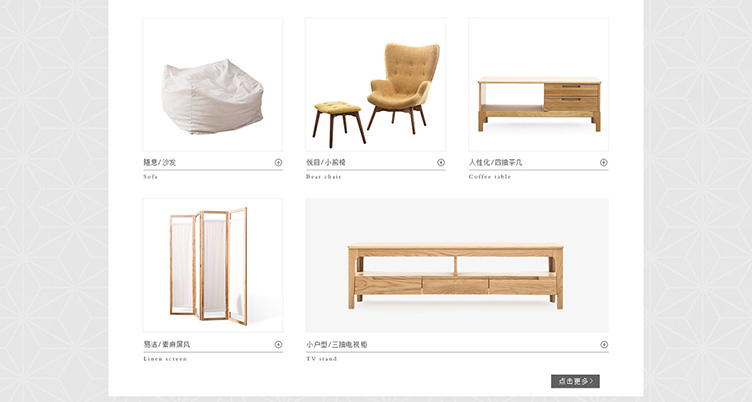Open the 小户型/三抽电视柜 title link
The image size is (752, 402).
pyautogui.click(x=337, y=344)
